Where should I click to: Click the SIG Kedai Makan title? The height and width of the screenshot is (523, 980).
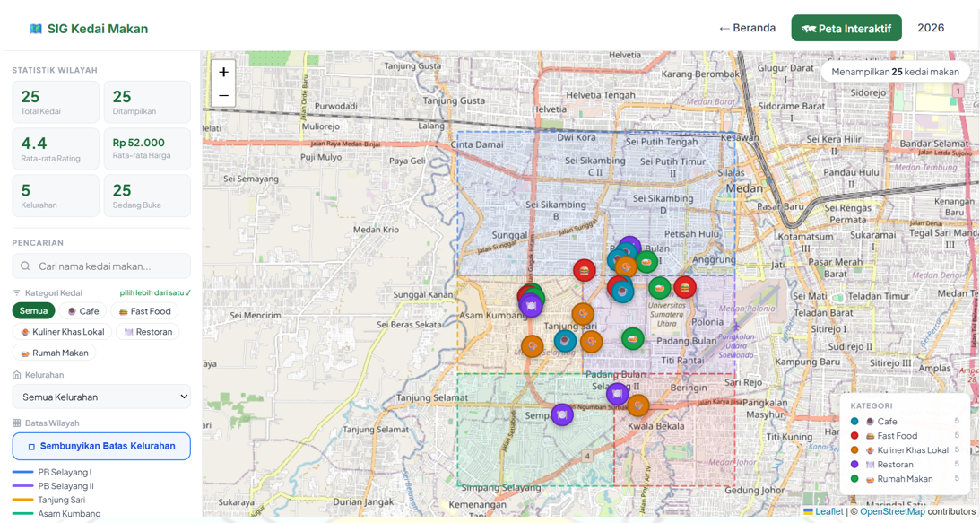pos(98,29)
